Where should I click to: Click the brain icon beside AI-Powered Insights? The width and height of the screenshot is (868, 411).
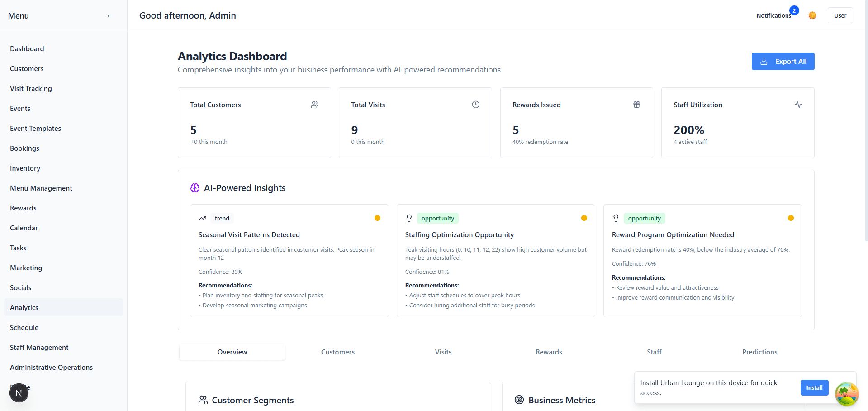pyautogui.click(x=195, y=188)
